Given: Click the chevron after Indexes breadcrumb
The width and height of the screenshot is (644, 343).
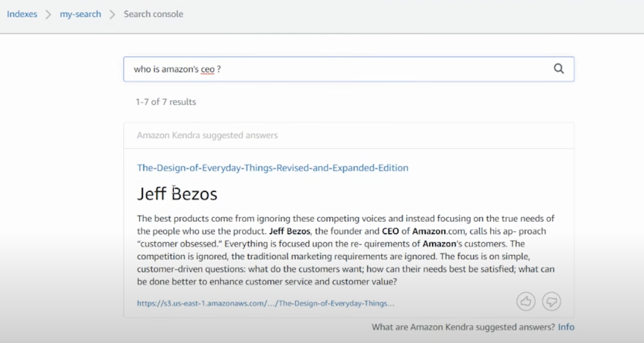Looking at the screenshot, I should point(48,15).
